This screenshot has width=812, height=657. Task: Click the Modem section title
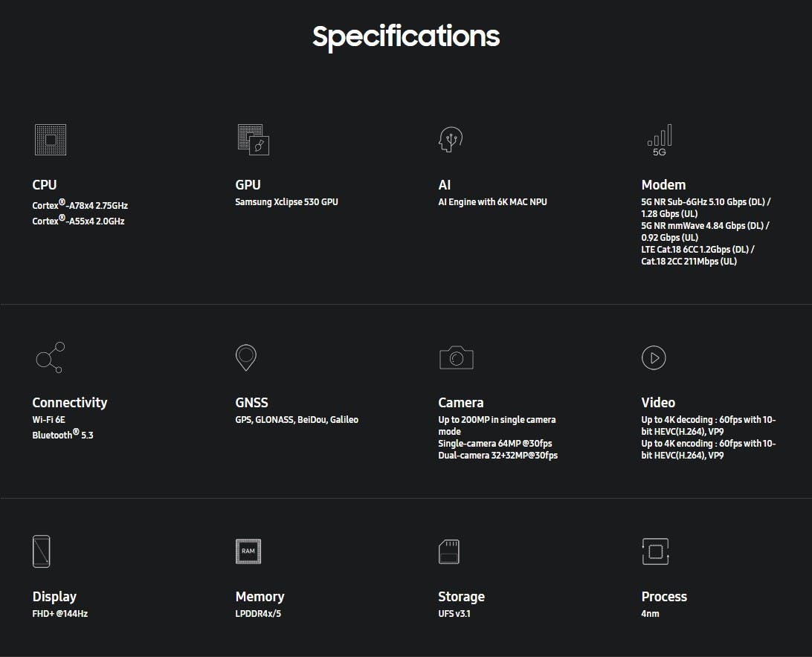click(x=663, y=185)
